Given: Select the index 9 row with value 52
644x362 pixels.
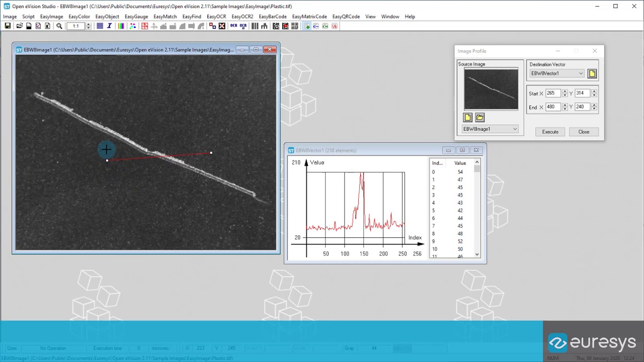Looking at the screenshot, I should click(452, 241).
